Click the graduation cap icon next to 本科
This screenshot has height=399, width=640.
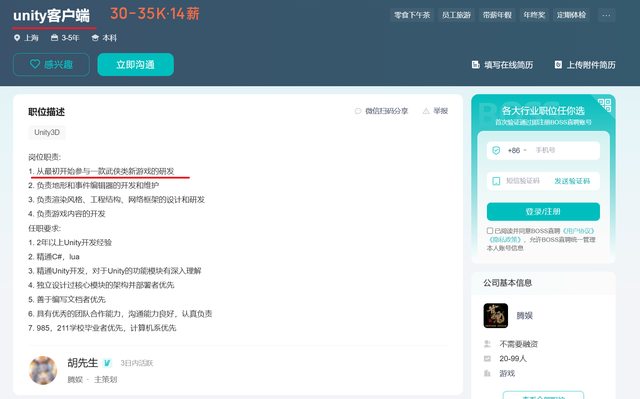95,38
